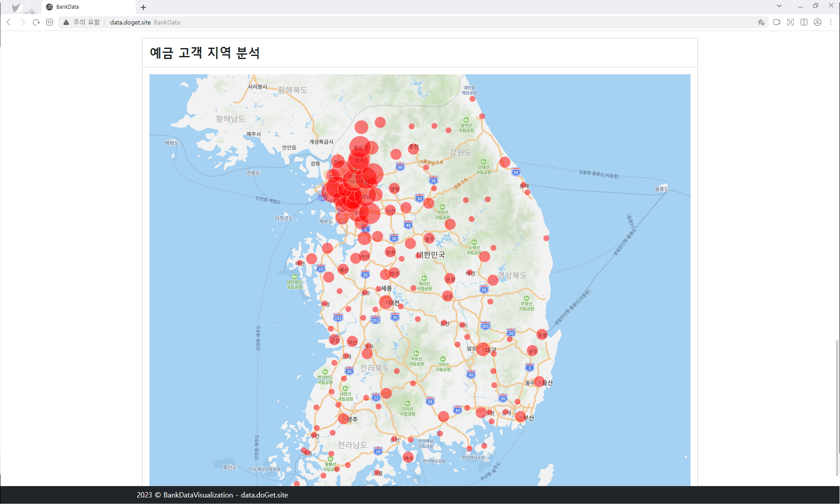Open the tab list chevron dropdown
This screenshot has height=504, width=840.
coord(779,6)
